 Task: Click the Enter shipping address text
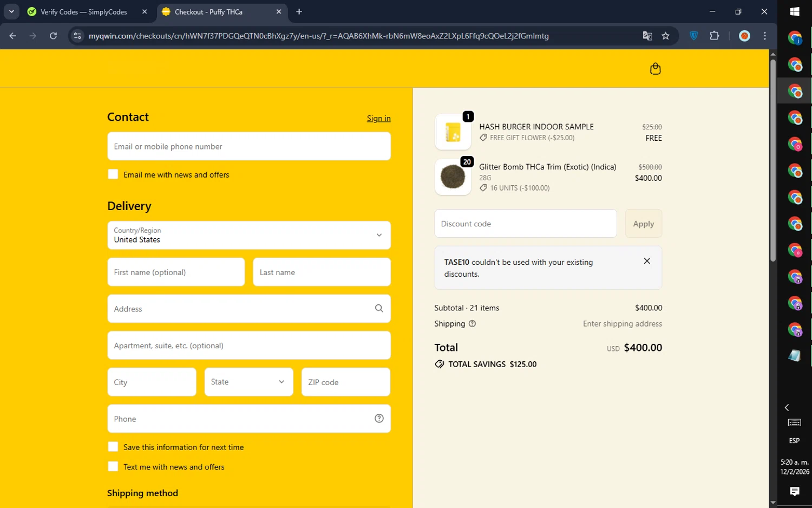tap(623, 324)
